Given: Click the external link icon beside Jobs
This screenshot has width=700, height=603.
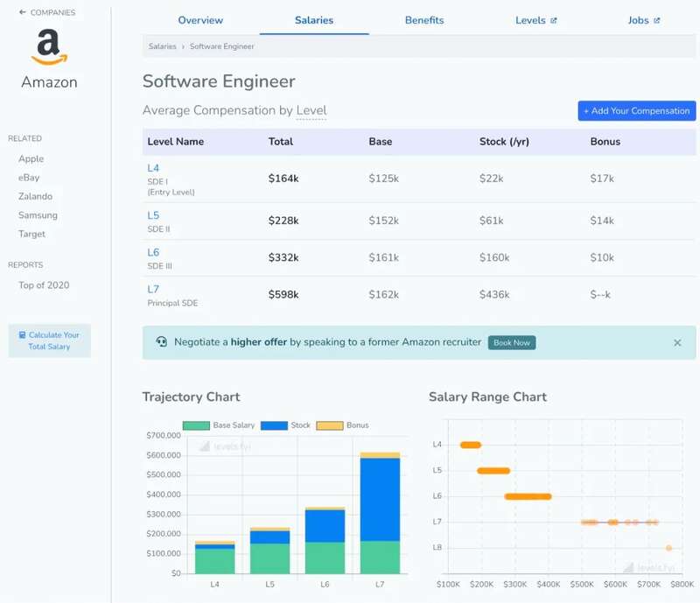Looking at the screenshot, I should tap(657, 20).
